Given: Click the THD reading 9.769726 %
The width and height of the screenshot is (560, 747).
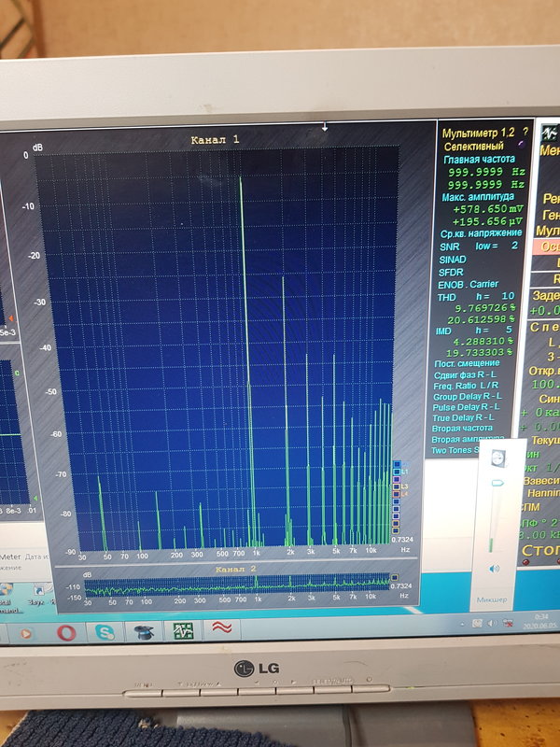Looking at the screenshot, I should pyautogui.click(x=484, y=308).
